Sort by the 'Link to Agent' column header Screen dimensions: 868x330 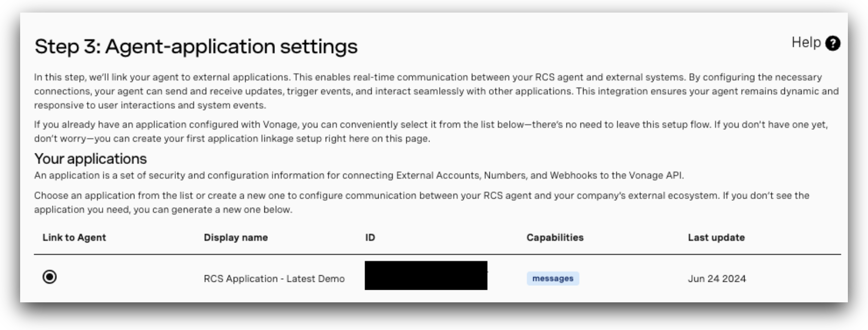pos(74,237)
